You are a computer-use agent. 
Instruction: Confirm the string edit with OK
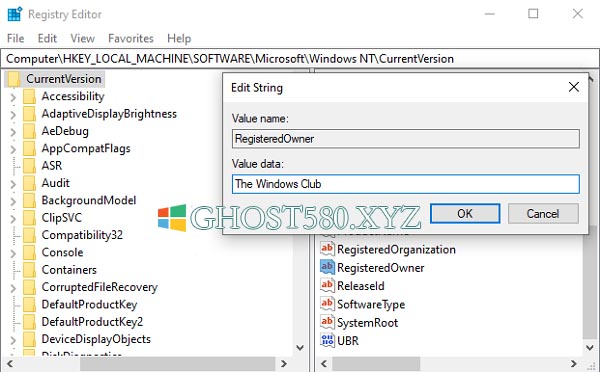point(465,213)
